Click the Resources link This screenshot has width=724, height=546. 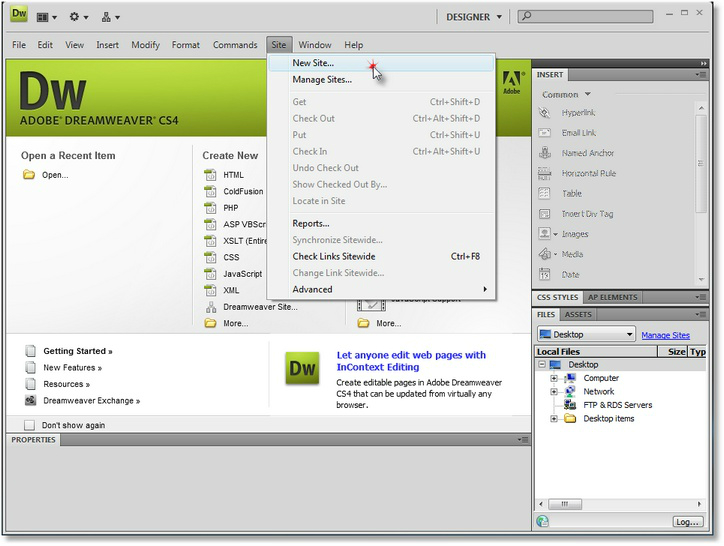66,384
